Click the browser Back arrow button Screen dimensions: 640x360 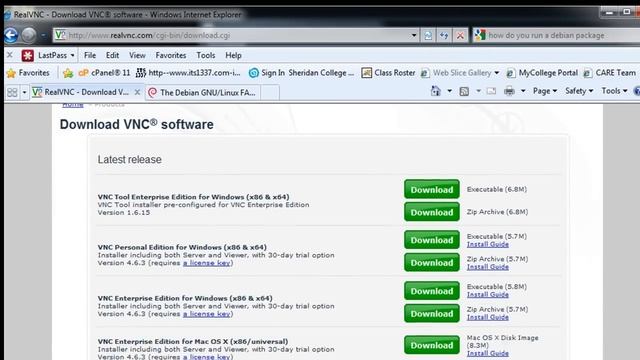pos(11,36)
